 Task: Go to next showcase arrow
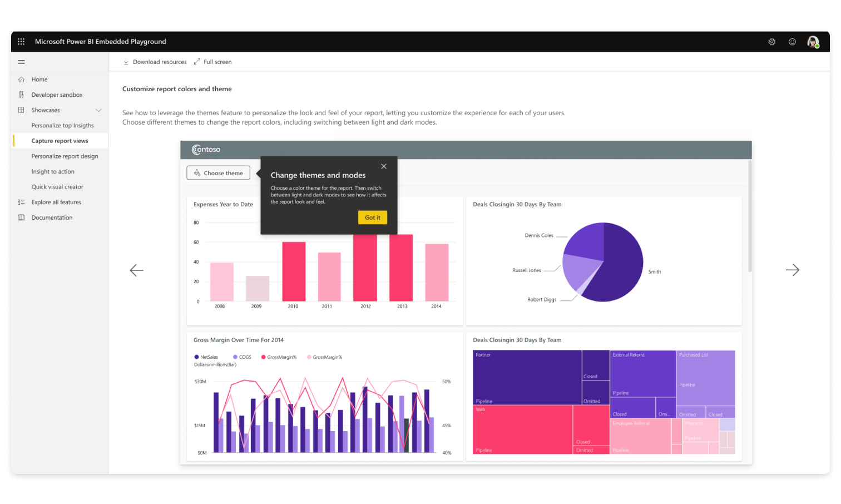pyautogui.click(x=793, y=270)
